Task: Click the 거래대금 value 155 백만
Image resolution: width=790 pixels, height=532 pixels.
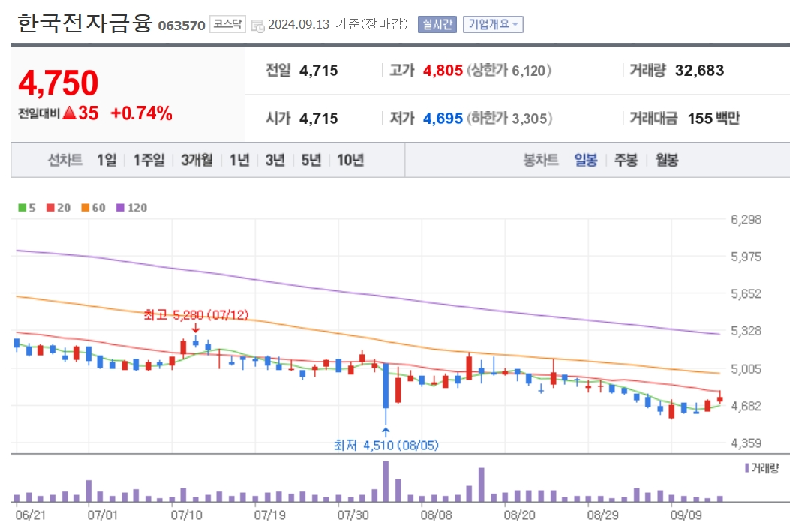Action: tap(713, 119)
